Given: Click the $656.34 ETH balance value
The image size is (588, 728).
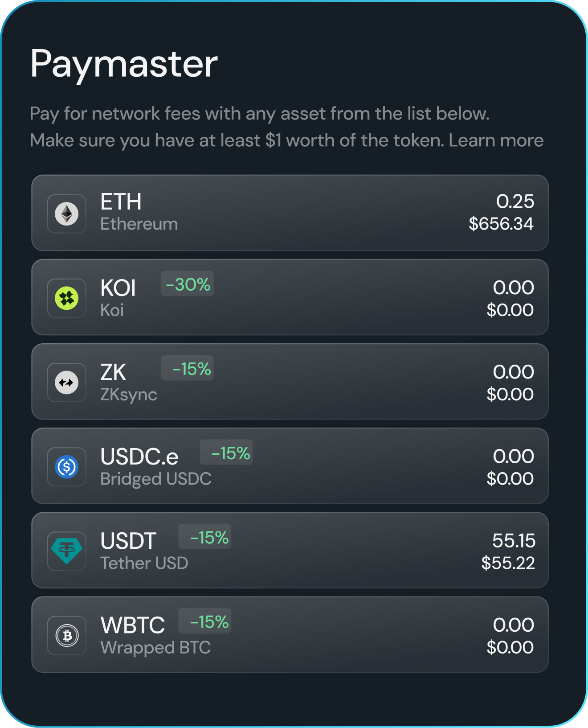Looking at the screenshot, I should [x=501, y=224].
